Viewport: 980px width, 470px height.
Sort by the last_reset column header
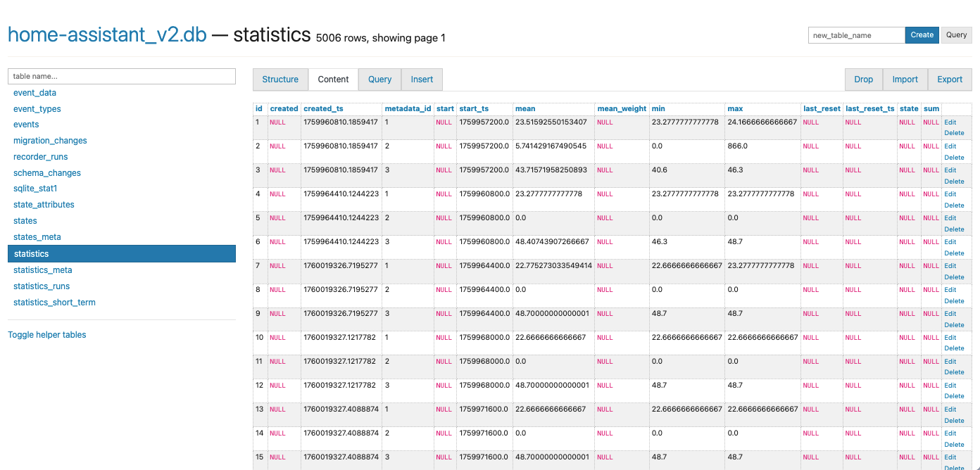[822, 109]
